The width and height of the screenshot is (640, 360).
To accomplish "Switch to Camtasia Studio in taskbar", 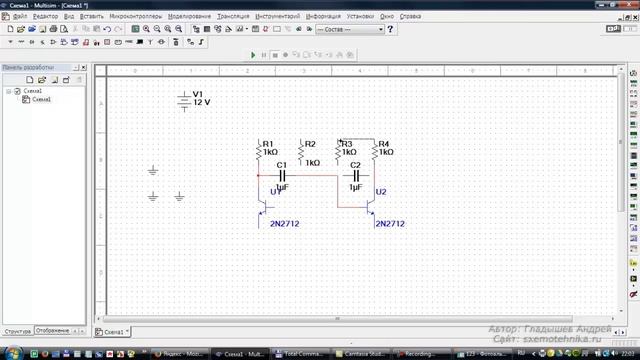I will click(x=361, y=354).
